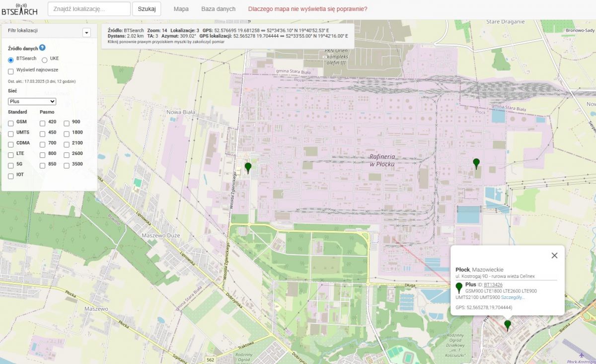Image resolution: width=596 pixels, height=364 pixels.
Task: Select the green marker below the Płock popup
Action: coord(508,325)
